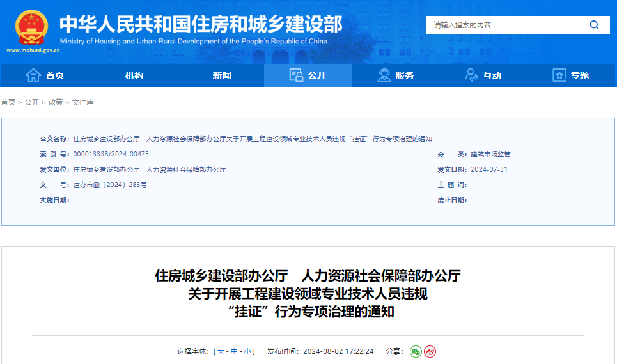Share the article via WeChat icon
617x364 pixels.
(x=416, y=351)
